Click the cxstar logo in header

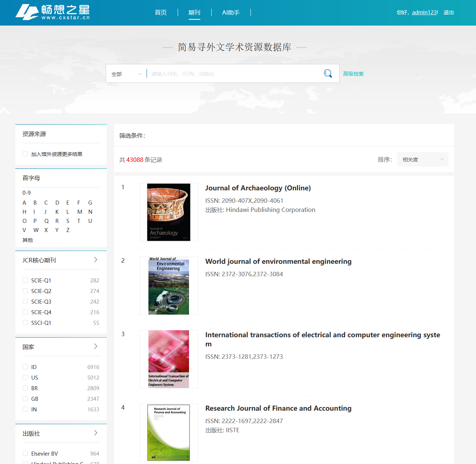[53, 12]
